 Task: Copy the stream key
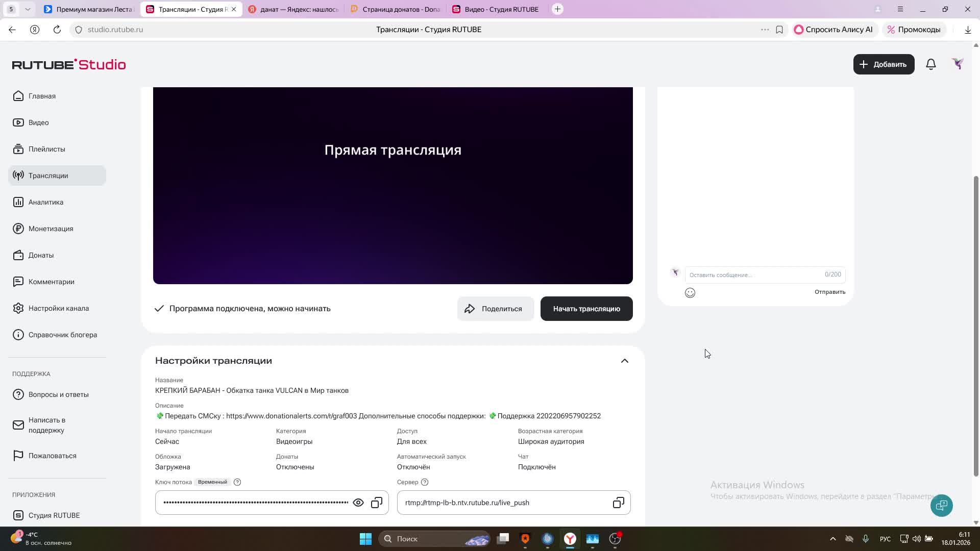point(377,503)
